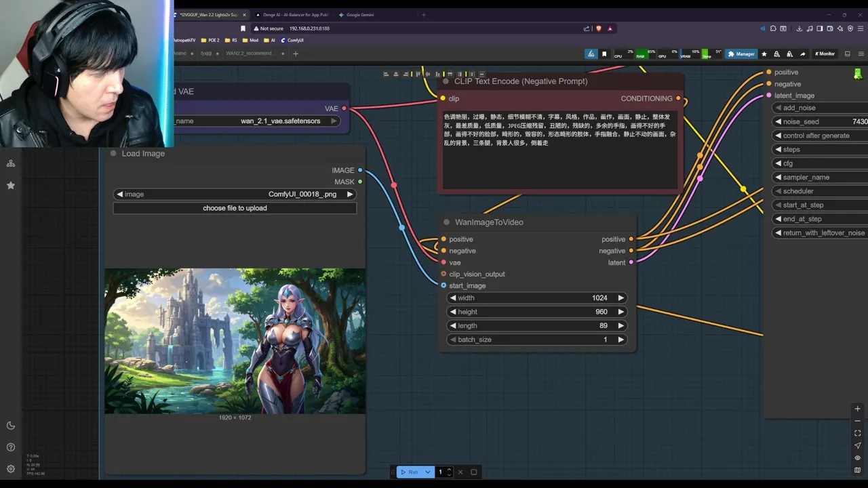Click the noise_seed widget value
Image resolution: width=868 pixels, height=488 pixels.
click(x=821, y=121)
